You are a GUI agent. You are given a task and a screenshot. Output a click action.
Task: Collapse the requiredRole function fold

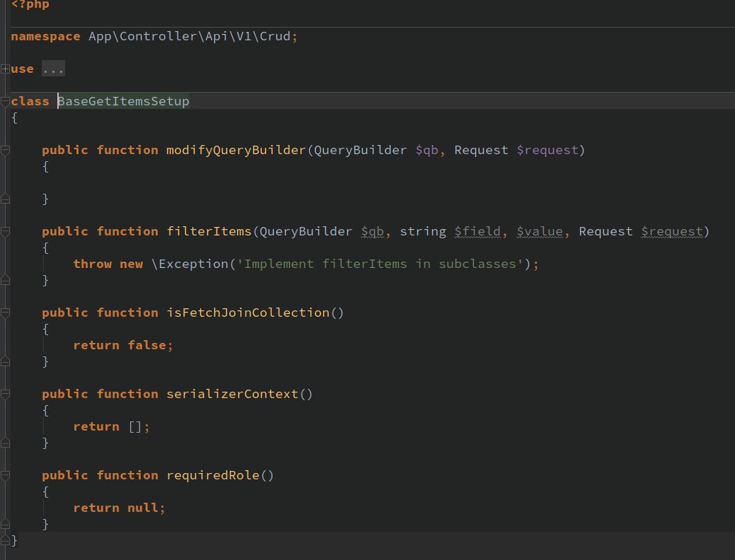tap(5, 476)
